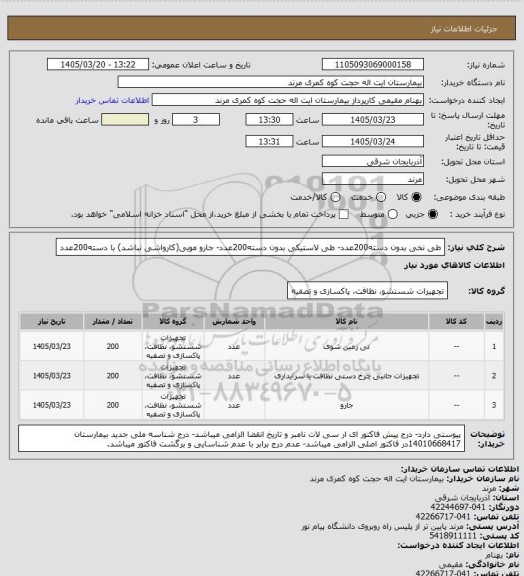Click the 13:30 deadline time field
Image resolution: width=524 pixels, height=576 pixels.
click(x=269, y=120)
